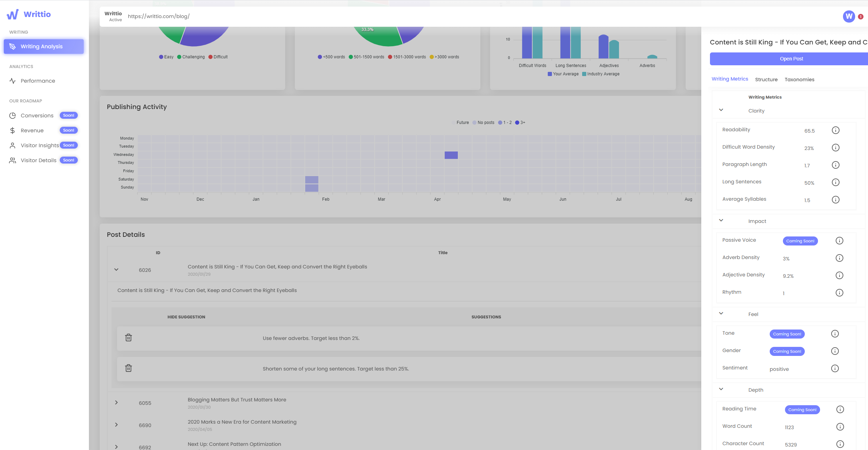Show info for Character Count

click(x=840, y=444)
